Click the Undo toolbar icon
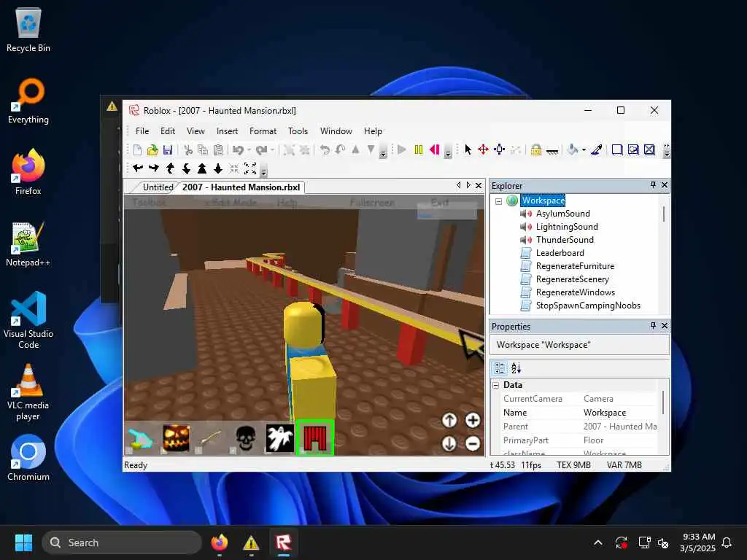 tap(238, 150)
